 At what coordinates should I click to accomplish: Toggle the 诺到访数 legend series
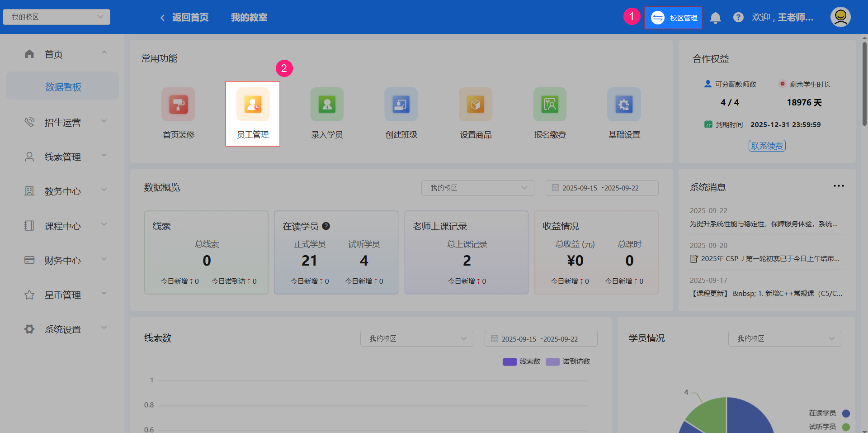pyautogui.click(x=568, y=362)
